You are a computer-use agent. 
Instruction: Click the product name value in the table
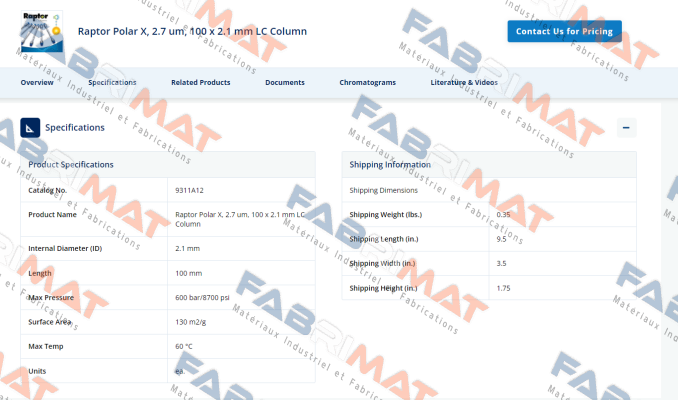click(240, 219)
